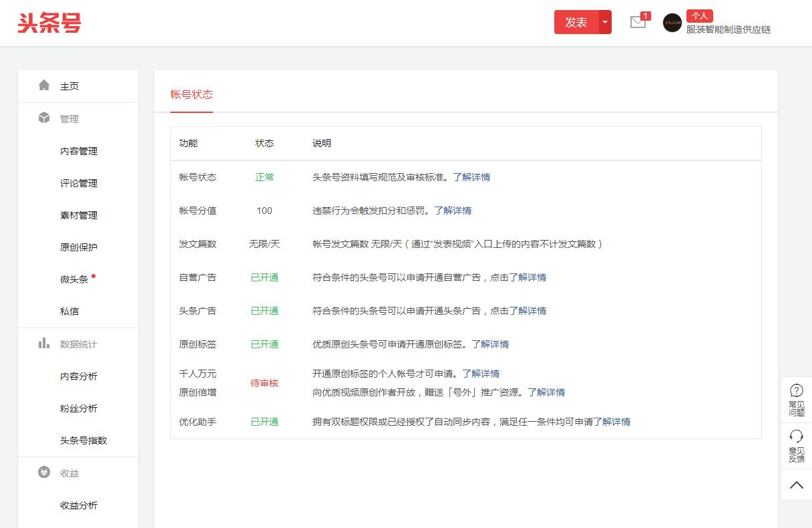This screenshot has width=812, height=528.
Task: Open 微头条 from the sidebar menu
Action: pyautogui.click(x=75, y=279)
